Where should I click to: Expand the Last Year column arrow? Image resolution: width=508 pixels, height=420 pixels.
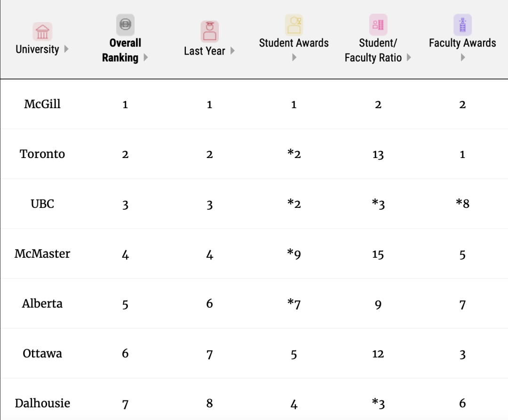coord(232,51)
